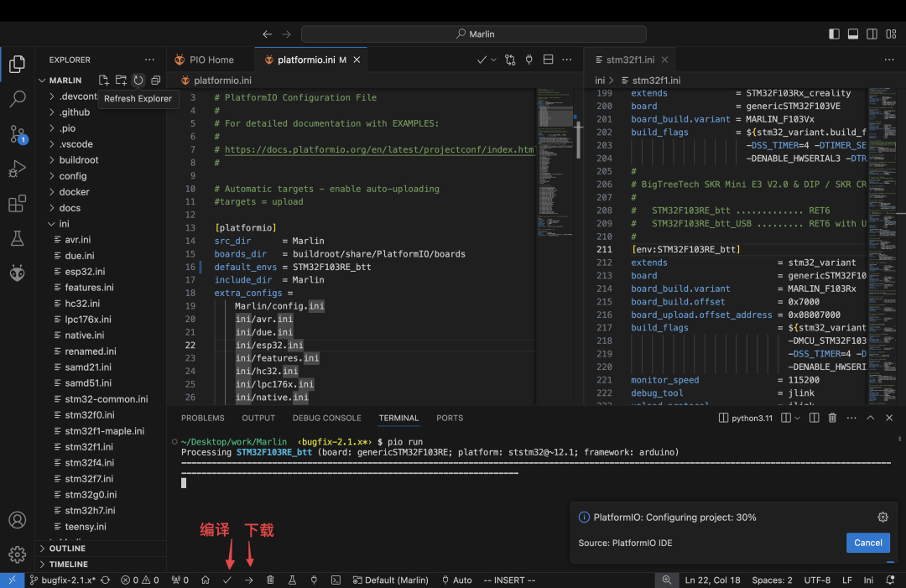Collapse all folders in Explorer
906x588 pixels.
click(155, 81)
